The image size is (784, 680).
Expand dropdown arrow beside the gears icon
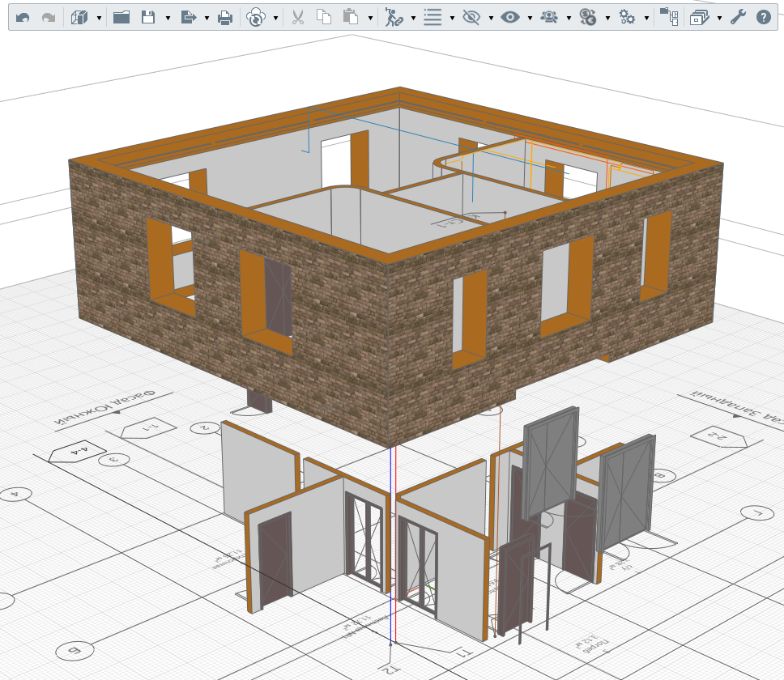click(x=646, y=19)
